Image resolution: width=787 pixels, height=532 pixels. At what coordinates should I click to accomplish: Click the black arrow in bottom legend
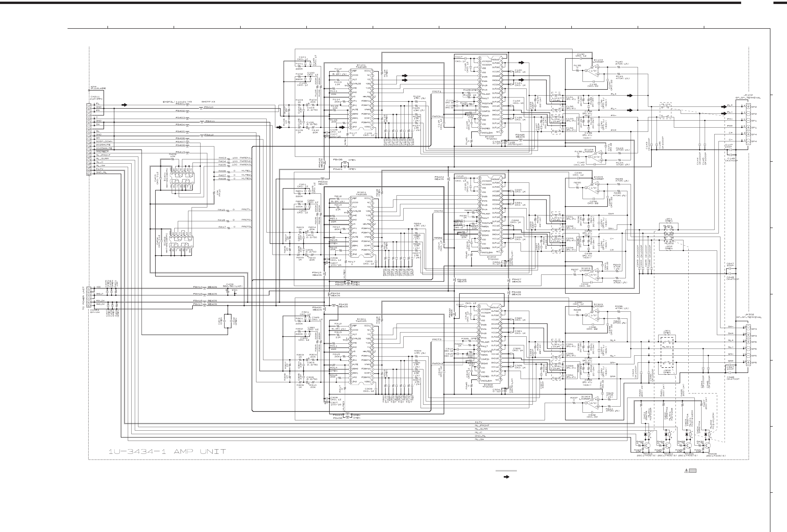point(507,477)
